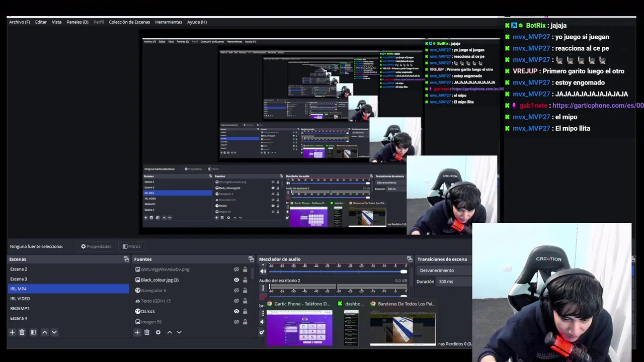Open the Desvanecimiento transition dropdown
The width and height of the screenshot is (644, 362).
click(x=445, y=270)
